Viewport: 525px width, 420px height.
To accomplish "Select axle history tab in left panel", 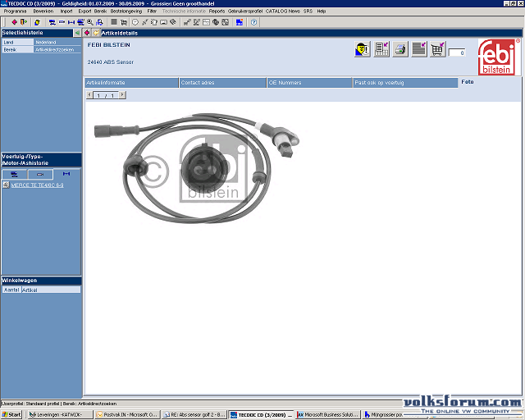I will pyautogui.click(x=66, y=174).
